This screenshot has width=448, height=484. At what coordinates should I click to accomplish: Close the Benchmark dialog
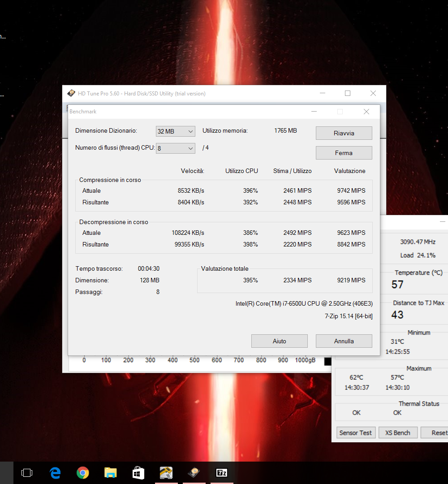pyautogui.click(x=366, y=112)
